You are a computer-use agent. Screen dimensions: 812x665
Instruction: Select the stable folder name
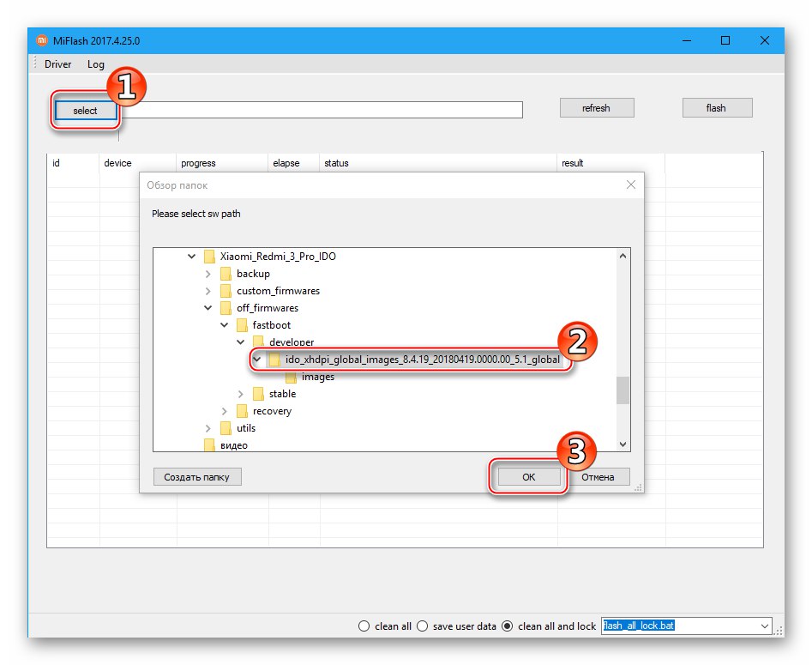[282, 394]
